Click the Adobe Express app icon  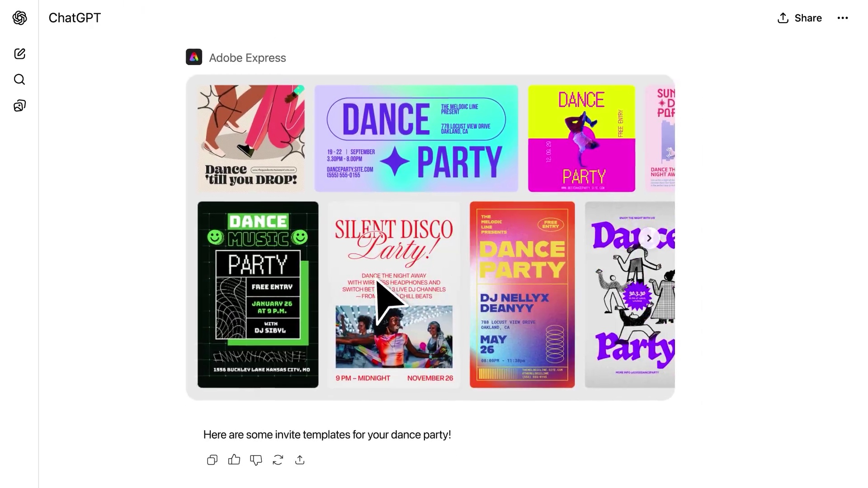[194, 57]
